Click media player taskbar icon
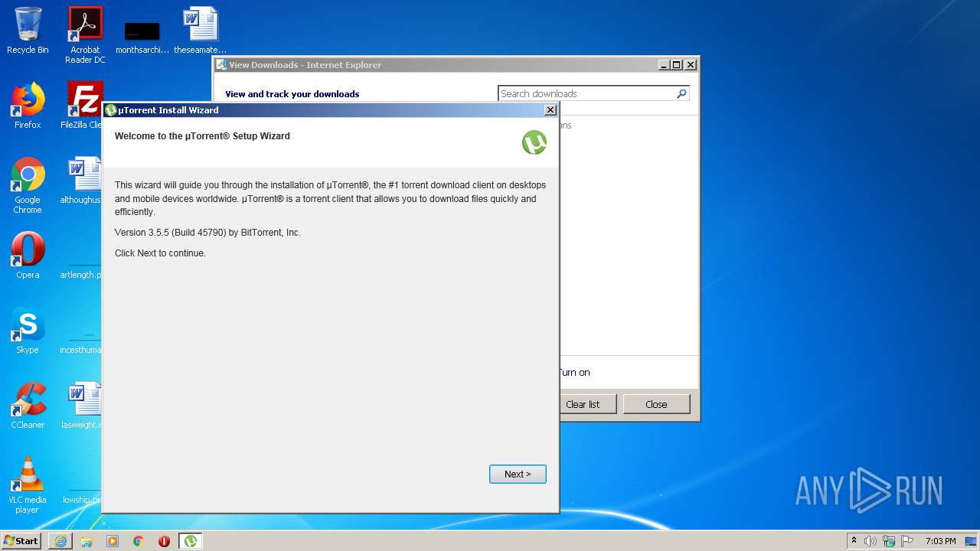 click(113, 541)
